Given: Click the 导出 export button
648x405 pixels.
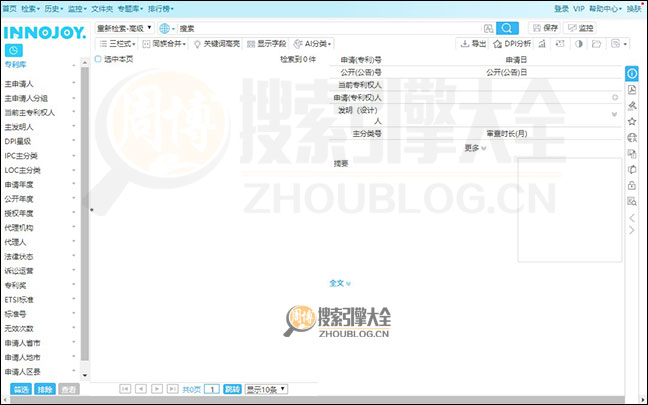Looking at the screenshot, I should tap(473, 43).
